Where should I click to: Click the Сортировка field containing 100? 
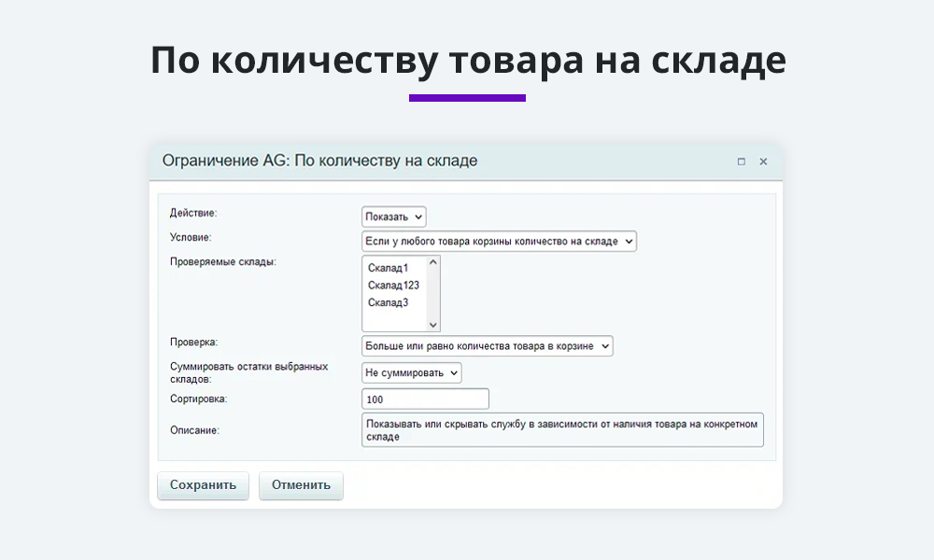pos(425,398)
